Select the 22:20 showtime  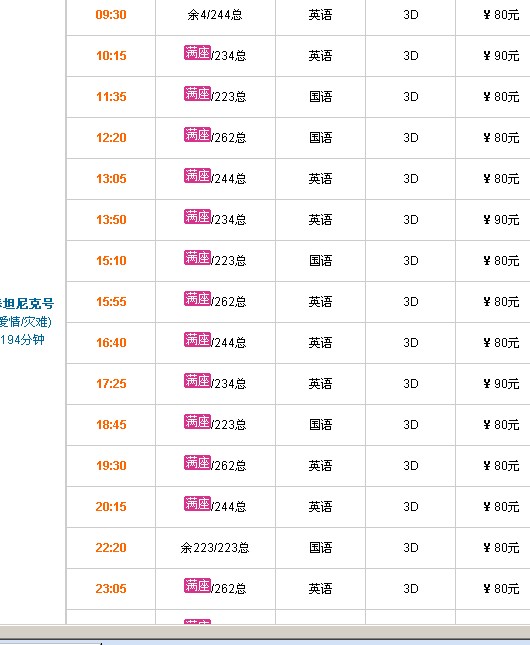[111, 548]
